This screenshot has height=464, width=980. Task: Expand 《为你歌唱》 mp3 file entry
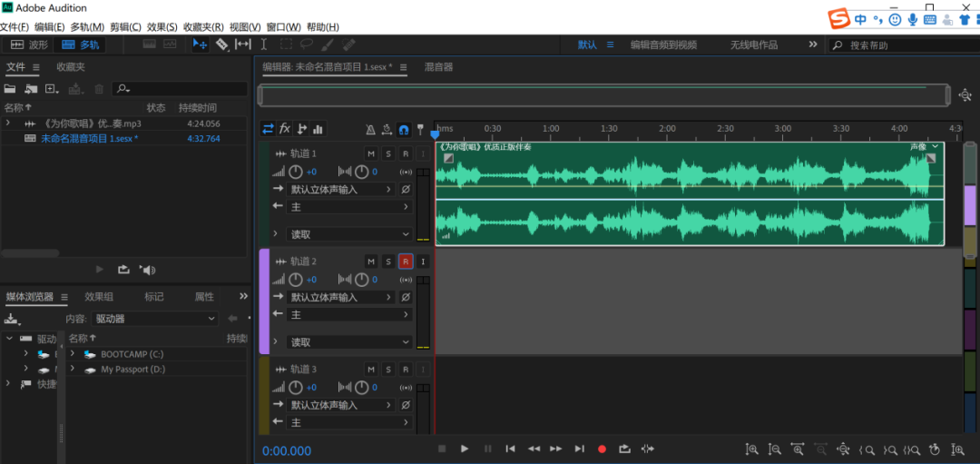pos(8,123)
